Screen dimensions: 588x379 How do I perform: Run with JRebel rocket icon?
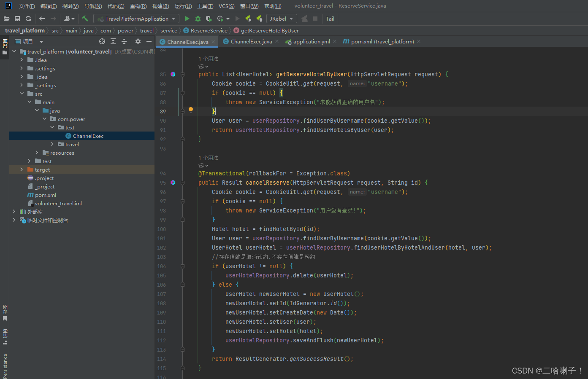[248, 19]
